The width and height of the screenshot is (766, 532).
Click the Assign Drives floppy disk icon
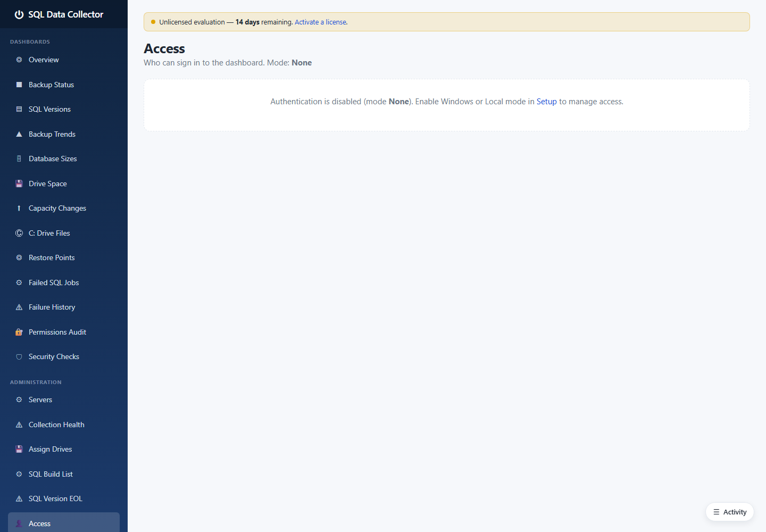[x=19, y=450]
